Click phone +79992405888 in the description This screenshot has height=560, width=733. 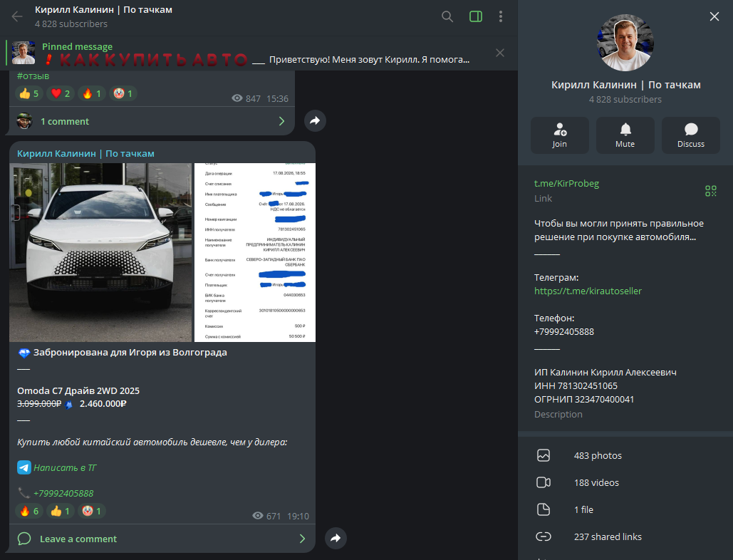(x=563, y=331)
